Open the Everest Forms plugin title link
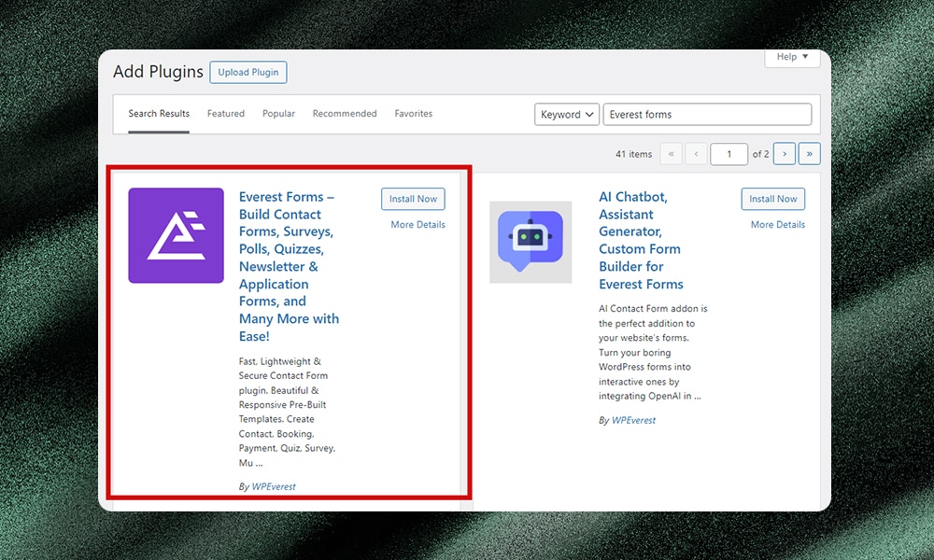The height and width of the screenshot is (560, 934). pos(287,266)
